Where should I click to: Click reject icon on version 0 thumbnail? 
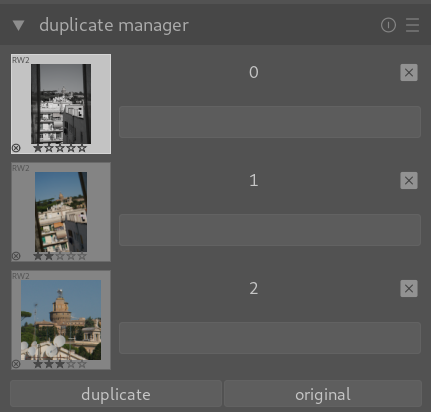16,148
